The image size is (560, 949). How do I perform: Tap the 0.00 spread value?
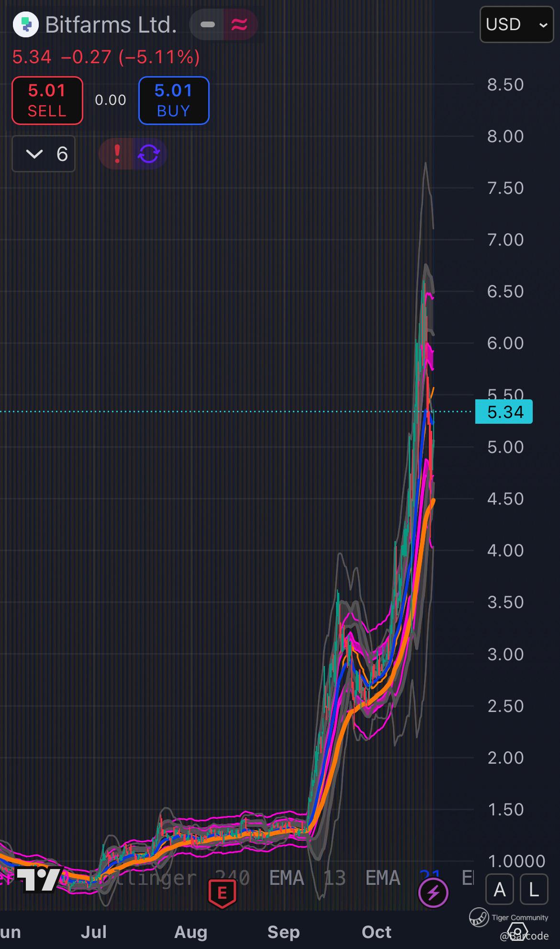tap(111, 100)
